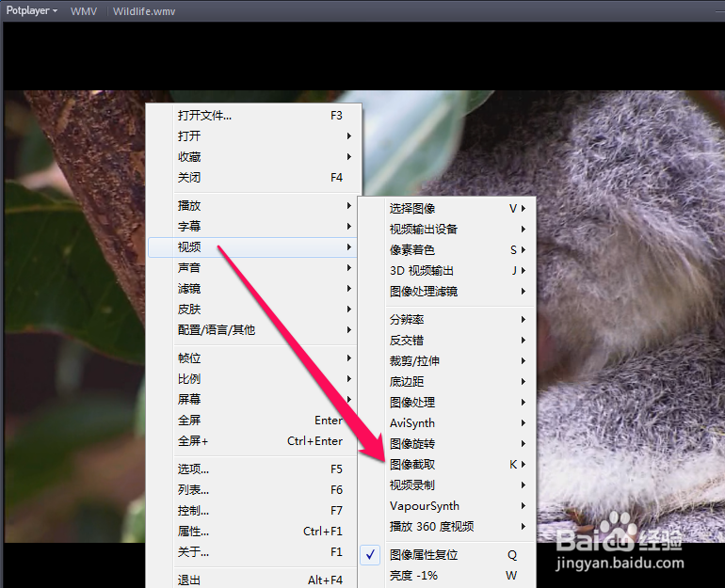Viewport: 725px width, 588px height.
Task: Open 选择图像 submenu
Action: 447,208
